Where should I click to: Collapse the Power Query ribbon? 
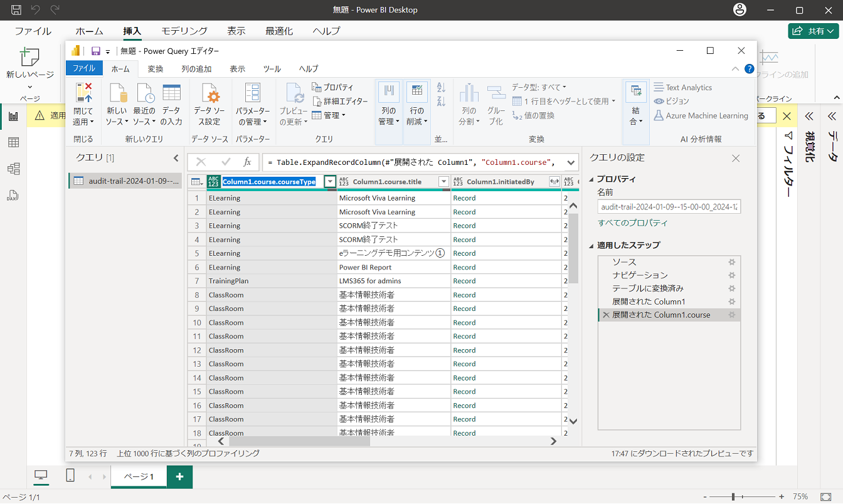pyautogui.click(x=735, y=69)
